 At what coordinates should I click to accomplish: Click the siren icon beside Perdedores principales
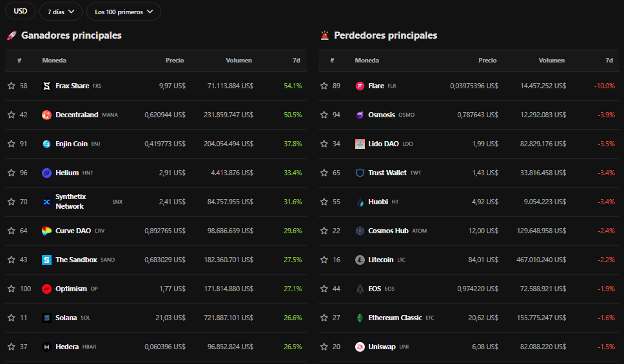325,35
